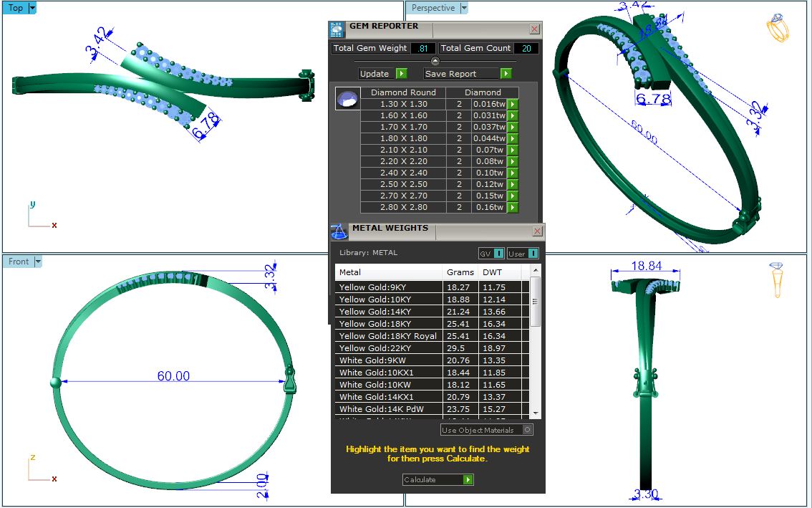Click green arrow for 1.80 X 1.80 diamond
812x508 pixels.
click(x=513, y=138)
